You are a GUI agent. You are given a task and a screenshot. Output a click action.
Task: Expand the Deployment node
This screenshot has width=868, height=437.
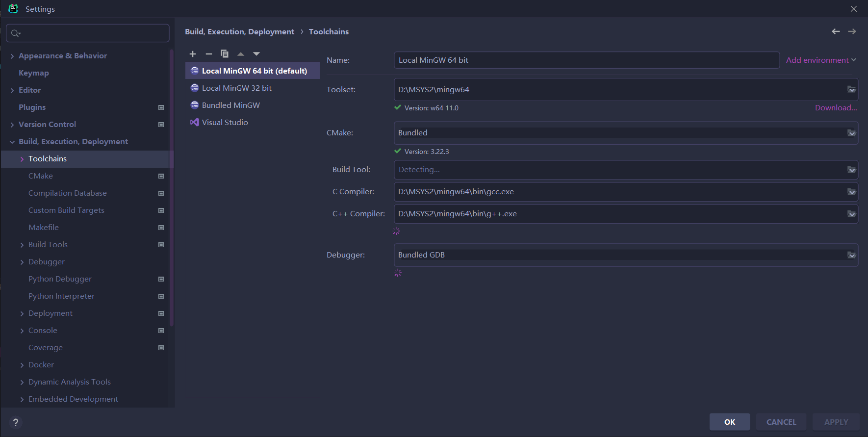(x=22, y=313)
